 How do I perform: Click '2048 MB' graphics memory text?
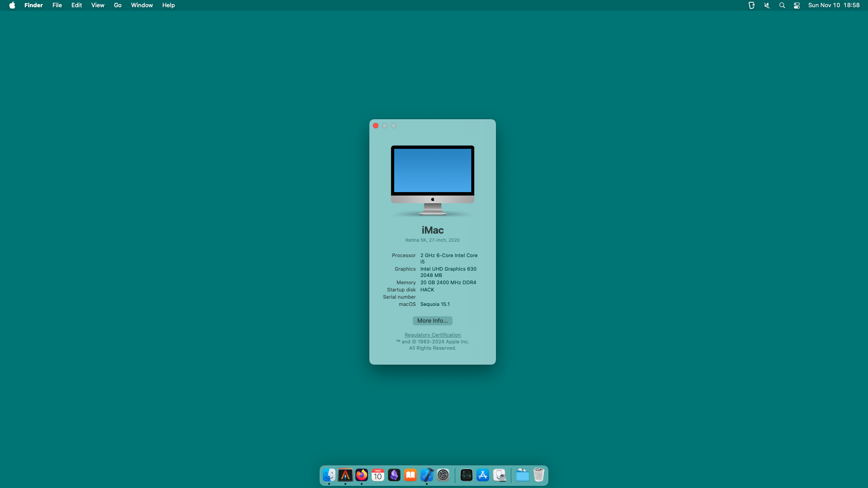431,275
